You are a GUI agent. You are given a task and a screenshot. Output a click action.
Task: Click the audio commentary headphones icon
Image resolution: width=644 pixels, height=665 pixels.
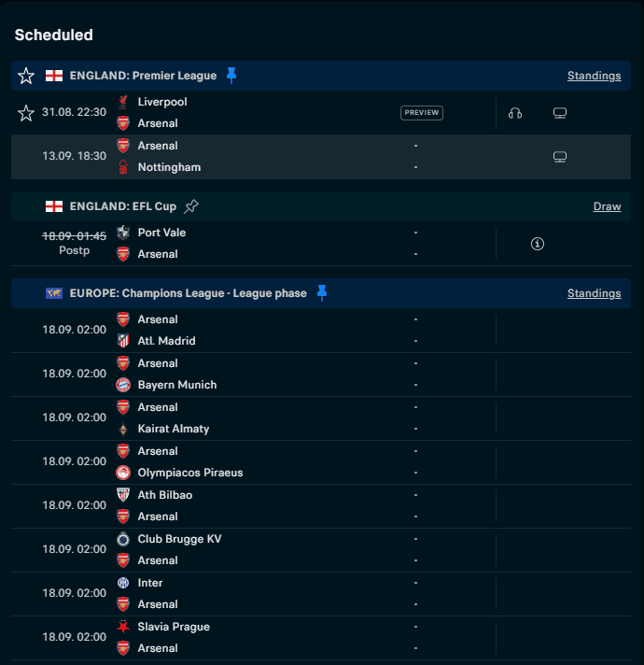coord(515,113)
